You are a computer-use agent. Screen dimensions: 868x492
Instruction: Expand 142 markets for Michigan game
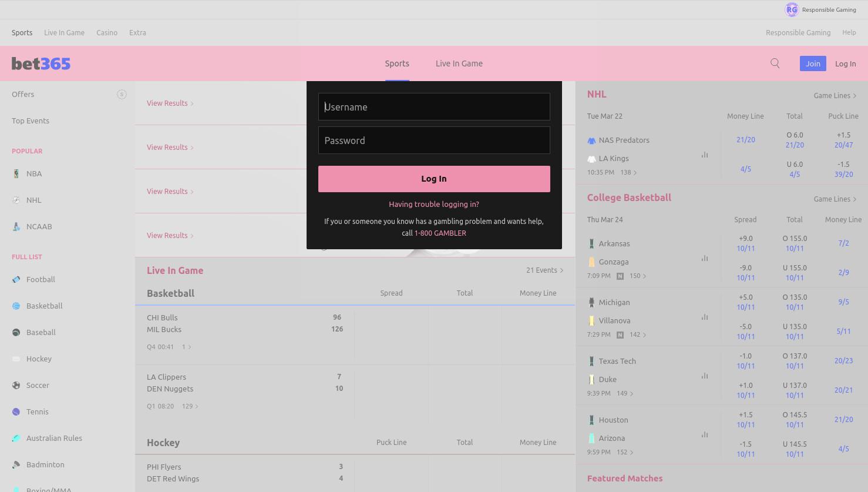coord(638,335)
